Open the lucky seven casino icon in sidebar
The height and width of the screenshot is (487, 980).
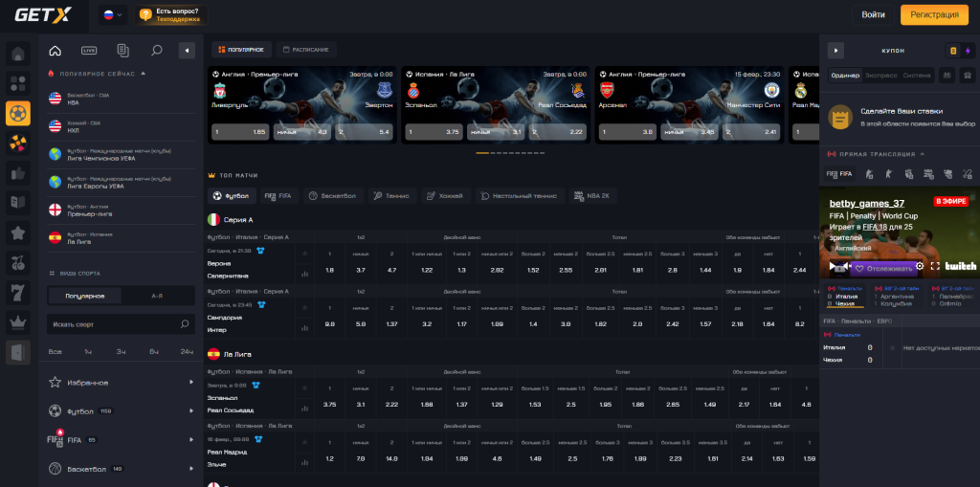tap(17, 291)
